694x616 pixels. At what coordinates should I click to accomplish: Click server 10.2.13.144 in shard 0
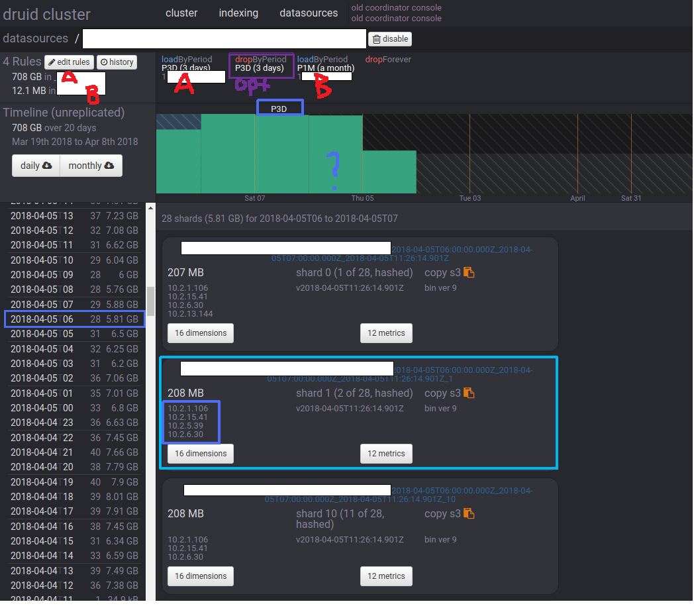click(x=190, y=313)
